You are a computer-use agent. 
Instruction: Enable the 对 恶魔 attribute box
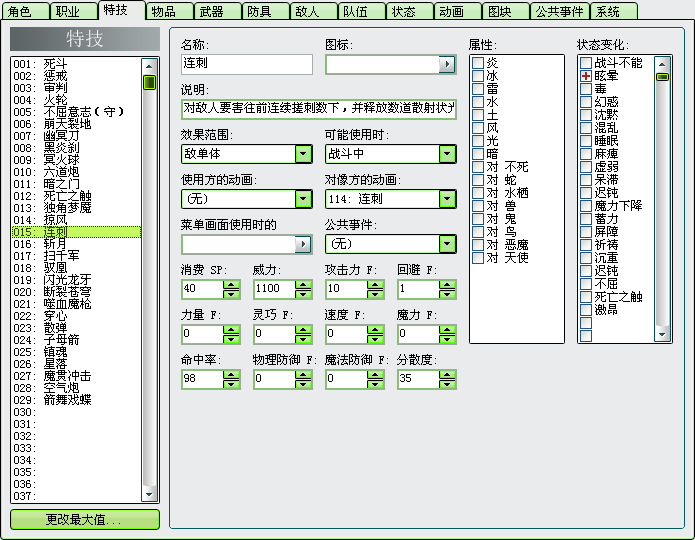click(x=478, y=245)
